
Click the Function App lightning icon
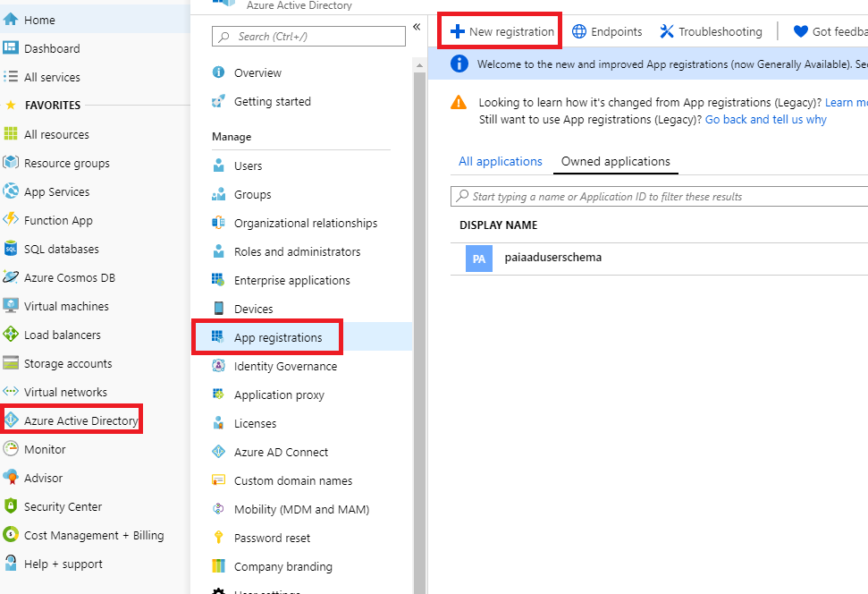pos(11,219)
